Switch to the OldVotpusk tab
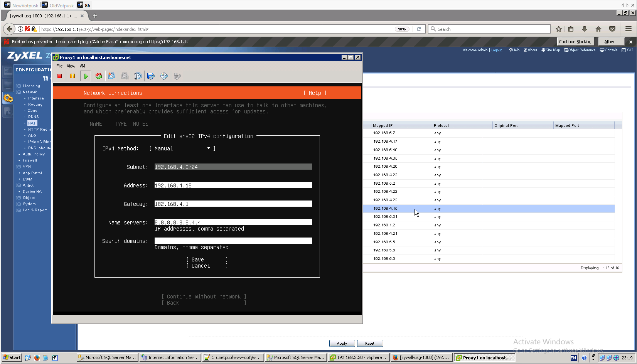The width and height of the screenshot is (637, 364). click(x=58, y=5)
